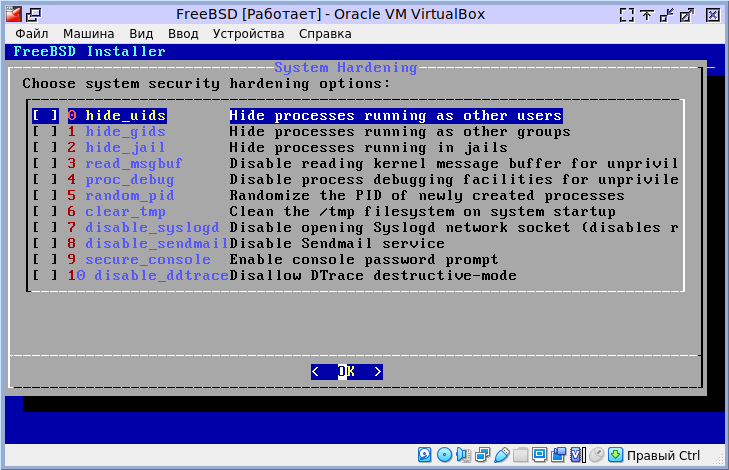Click the mouse integration status icon
Screen dimensions: 729x470
tap(596, 455)
